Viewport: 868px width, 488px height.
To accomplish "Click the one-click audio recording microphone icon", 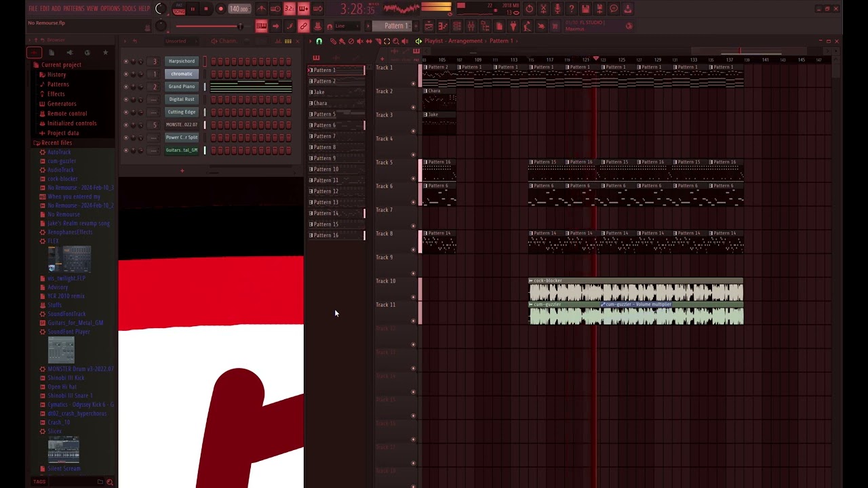I will [x=557, y=9].
